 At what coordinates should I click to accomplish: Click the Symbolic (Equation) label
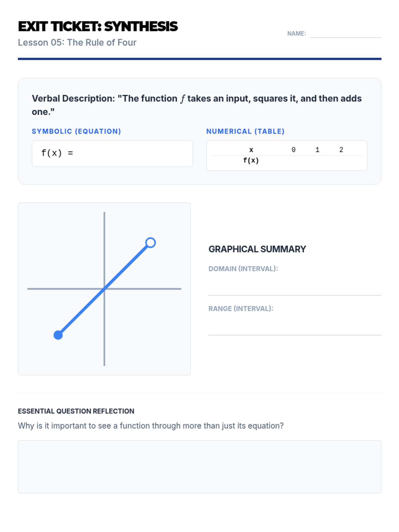pos(76,131)
